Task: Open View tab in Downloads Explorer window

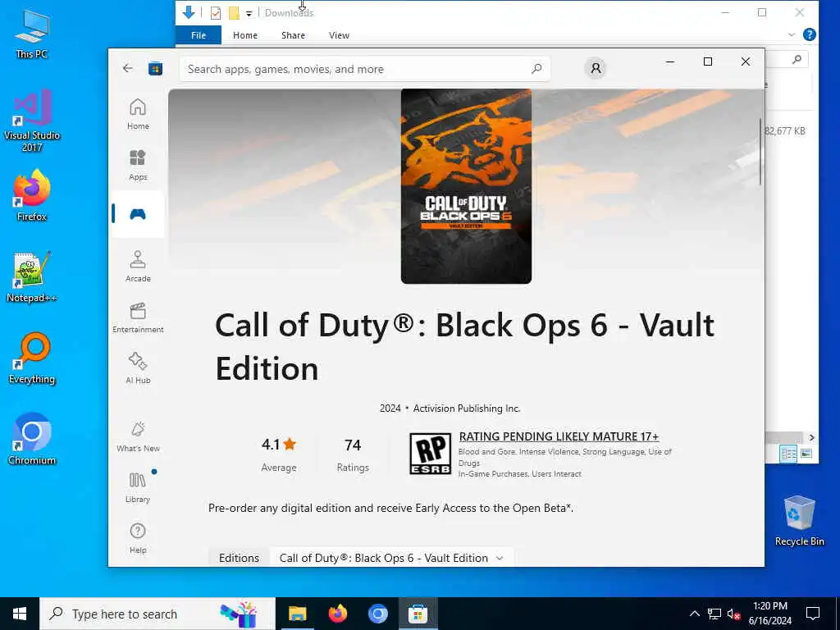Action: tap(339, 35)
